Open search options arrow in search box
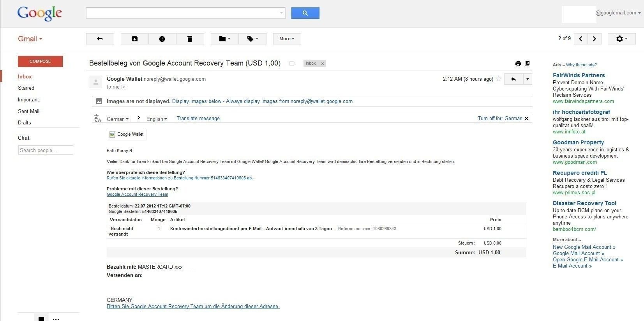 pos(281,13)
